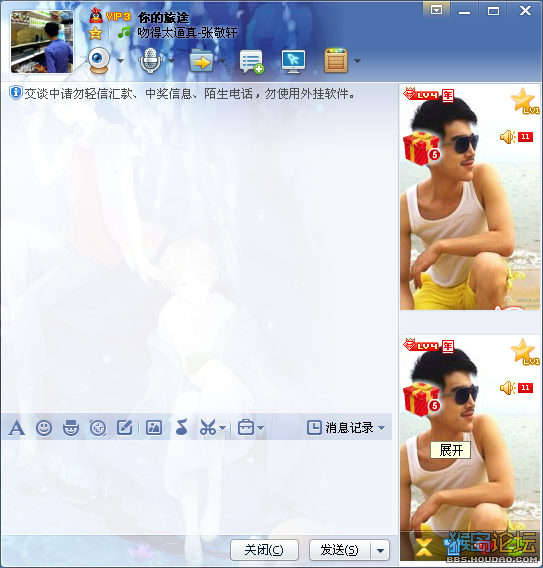
Task: Send a window shake
Action: coord(98,428)
